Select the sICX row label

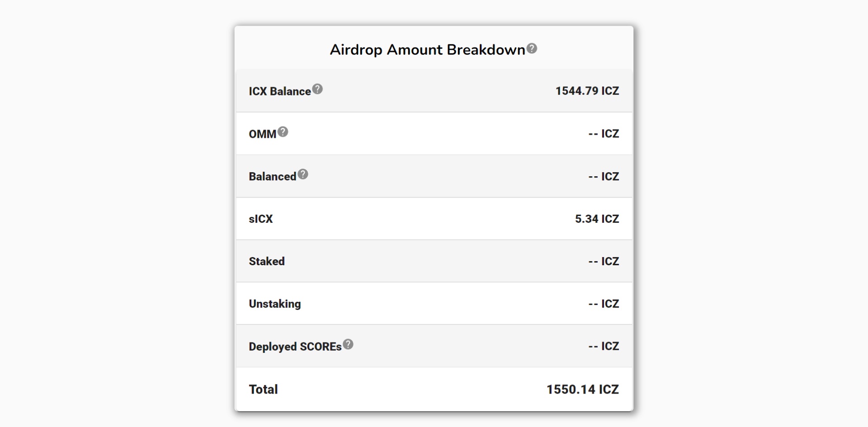pos(261,219)
